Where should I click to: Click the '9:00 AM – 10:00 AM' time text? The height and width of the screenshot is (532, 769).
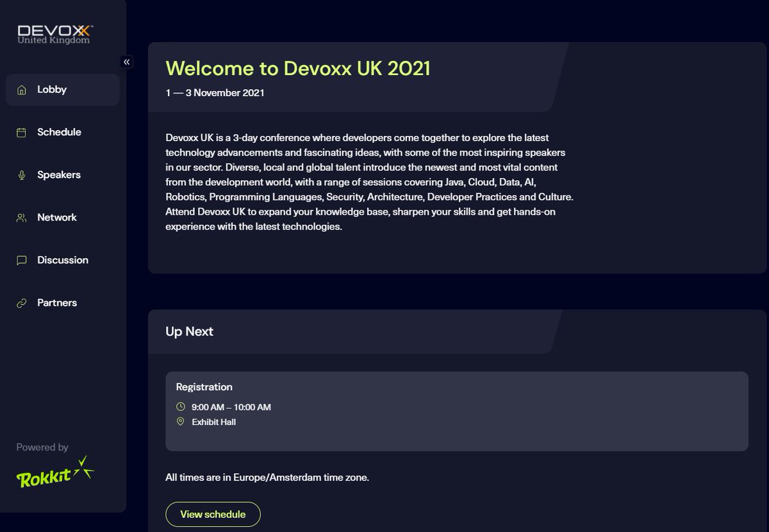click(x=231, y=407)
